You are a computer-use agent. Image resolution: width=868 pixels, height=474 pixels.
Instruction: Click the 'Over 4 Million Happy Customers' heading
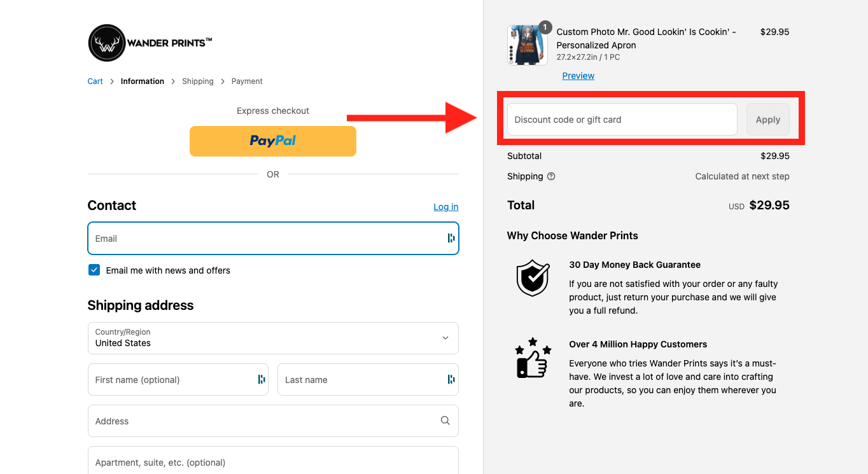click(x=638, y=344)
